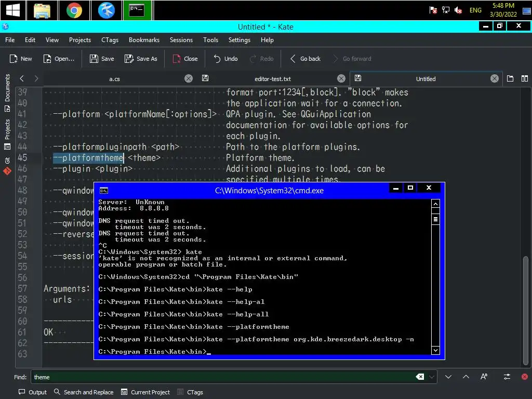Toggle the CTags bottom panel
Screen dimensions: 532x399
pos(190,392)
